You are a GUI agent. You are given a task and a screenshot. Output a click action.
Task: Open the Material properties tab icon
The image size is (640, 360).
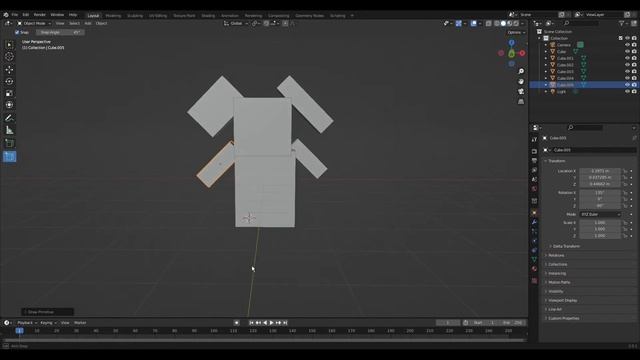point(534,269)
